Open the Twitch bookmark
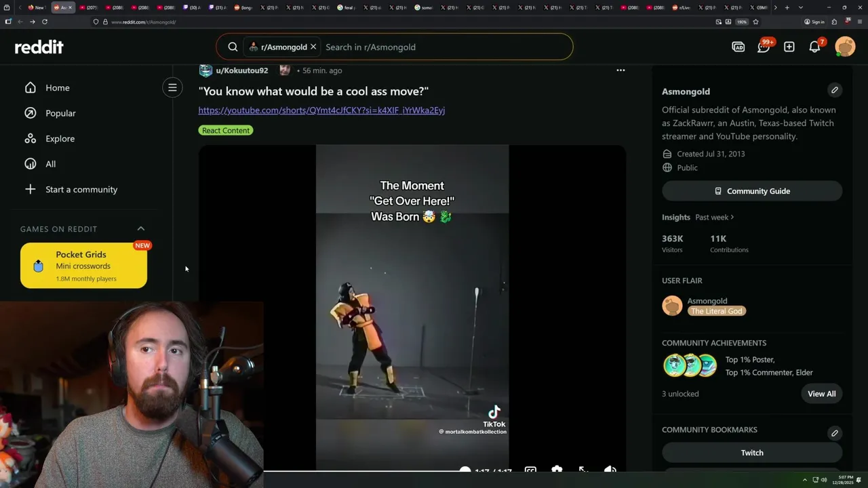The width and height of the screenshot is (868, 488). (752, 453)
